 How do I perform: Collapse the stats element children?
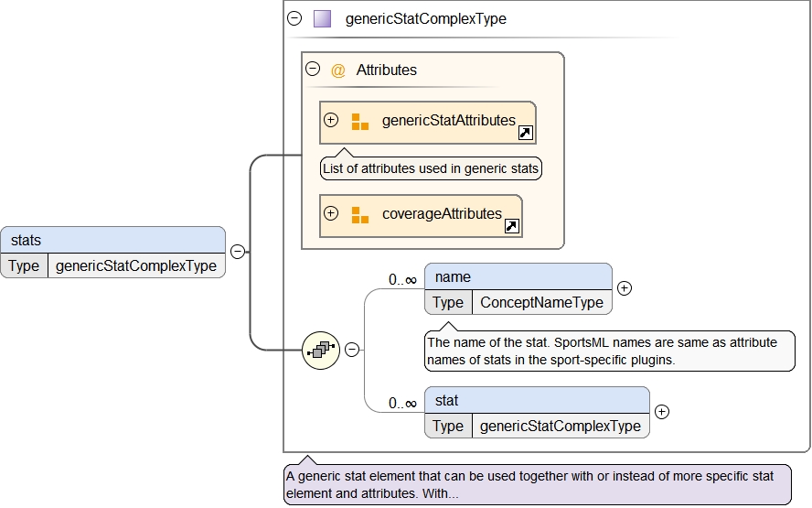[237, 252]
